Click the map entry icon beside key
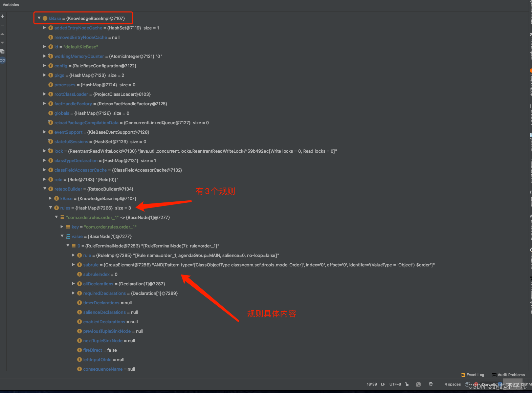 pos(68,227)
